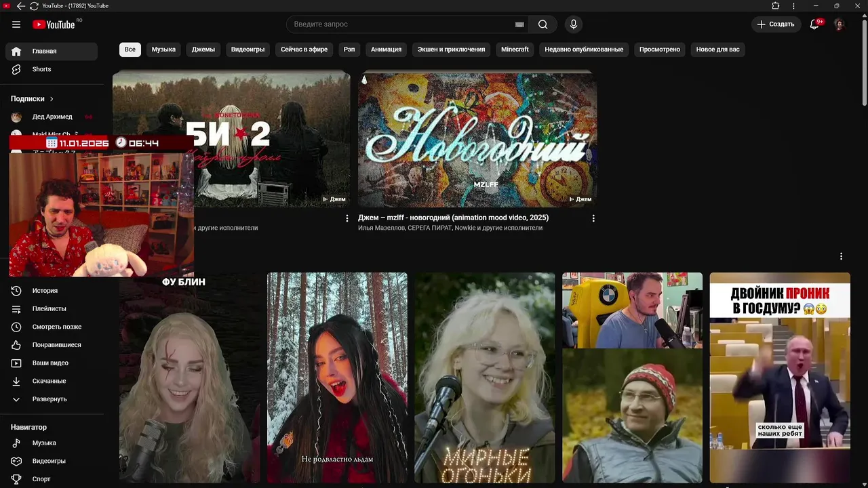
Task: Select the Новое для вас chip
Action: (717, 49)
